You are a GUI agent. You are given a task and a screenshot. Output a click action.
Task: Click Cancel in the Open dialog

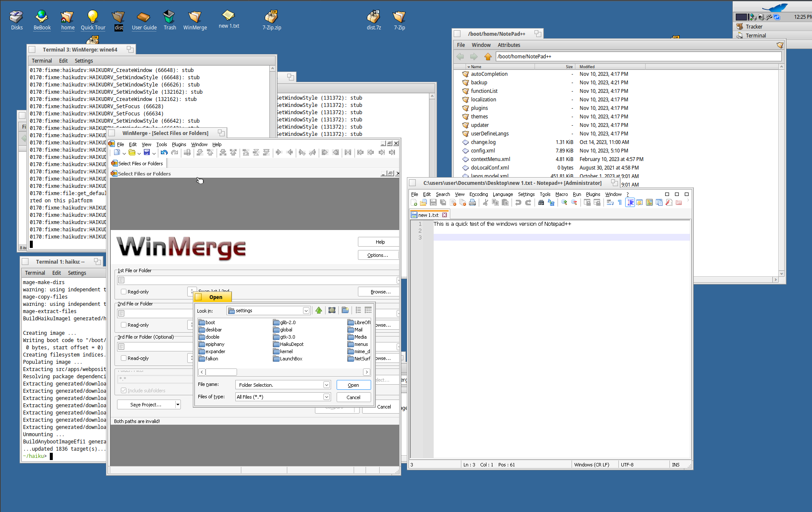pyautogui.click(x=353, y=397)
